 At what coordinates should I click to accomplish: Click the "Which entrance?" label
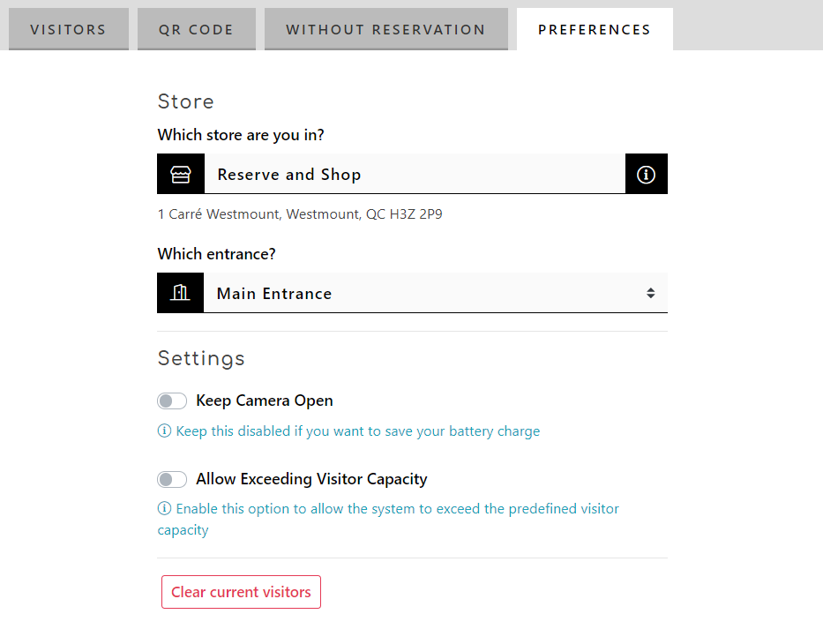216,254
